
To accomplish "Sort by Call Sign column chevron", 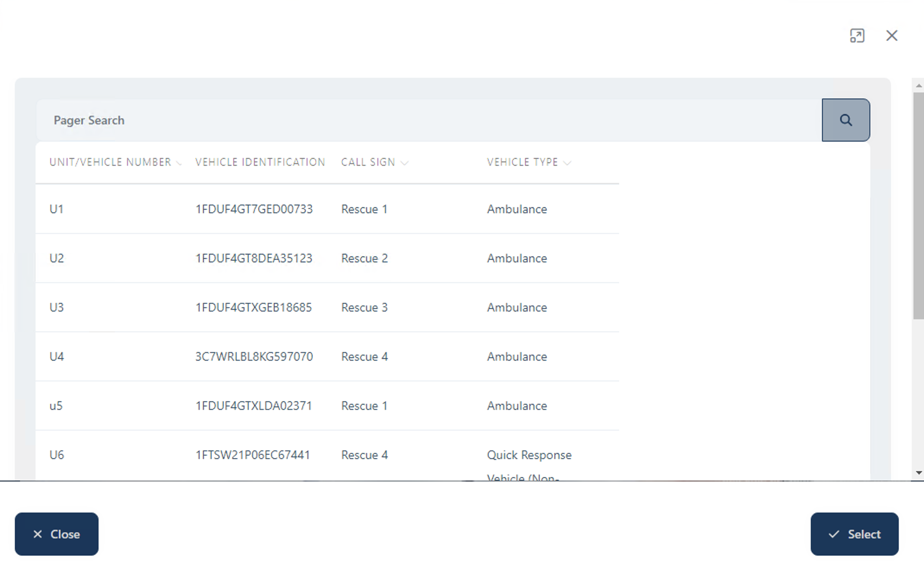I will (404, 163).
